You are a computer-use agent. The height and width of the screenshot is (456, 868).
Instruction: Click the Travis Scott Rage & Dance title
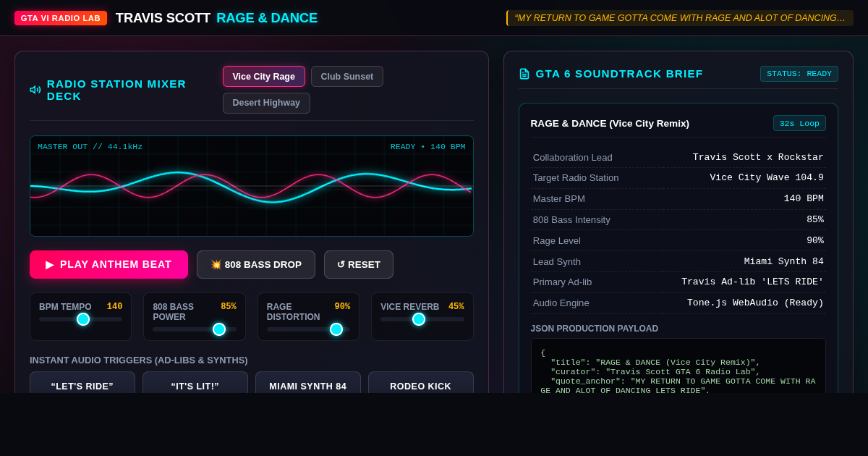(216, 18)
